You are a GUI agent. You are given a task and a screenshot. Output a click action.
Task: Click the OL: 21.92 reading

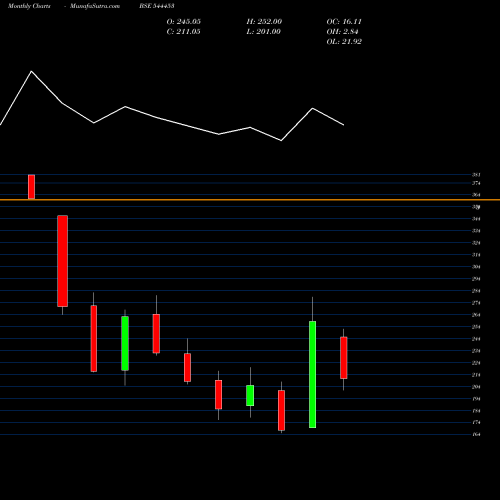point(344,42)
